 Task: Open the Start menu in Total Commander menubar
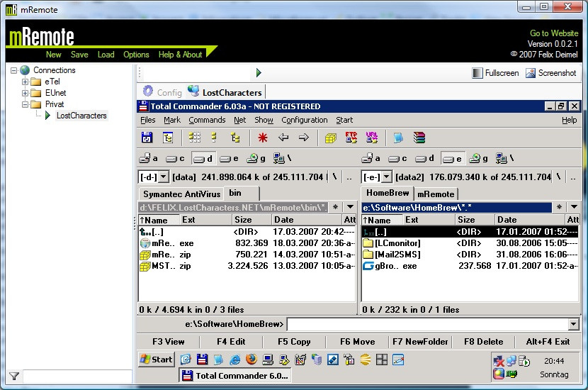point(344,120)
